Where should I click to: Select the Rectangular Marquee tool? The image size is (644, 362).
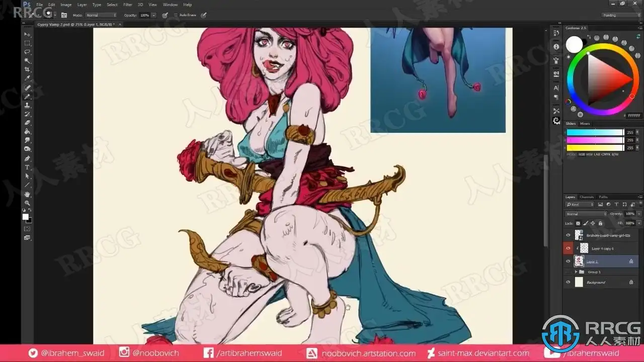pyautogui.click(x=27, y=43)
